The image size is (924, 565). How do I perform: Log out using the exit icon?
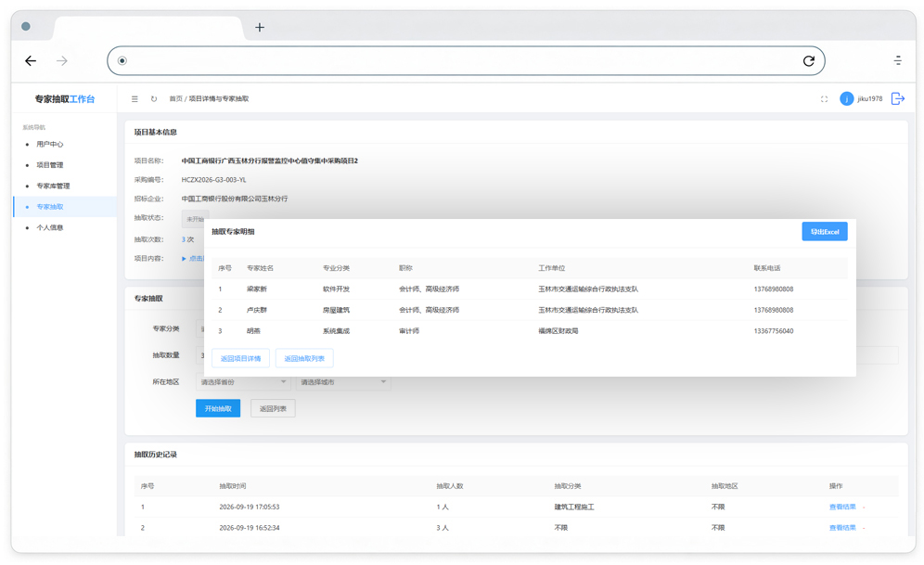click(x=897, y=98)
